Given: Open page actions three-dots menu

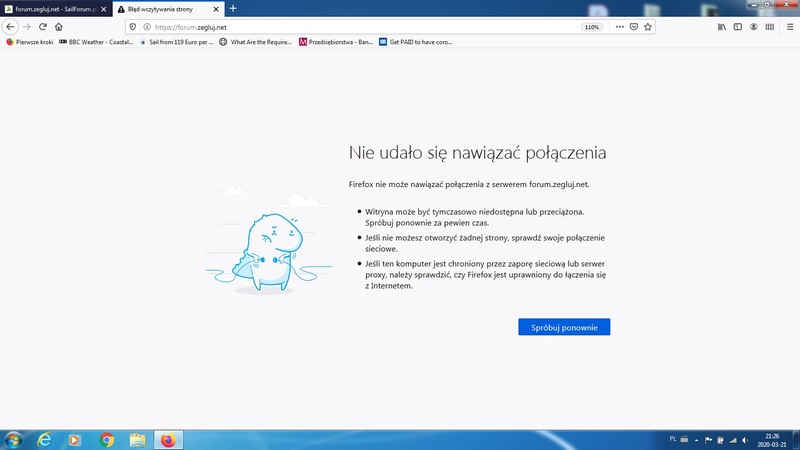Looking at the screenshot, I should click(619, 26).
